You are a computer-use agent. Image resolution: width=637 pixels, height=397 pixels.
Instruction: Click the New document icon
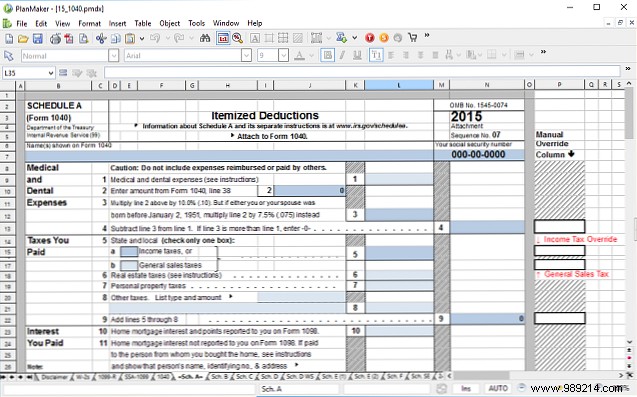pos(9,39)
